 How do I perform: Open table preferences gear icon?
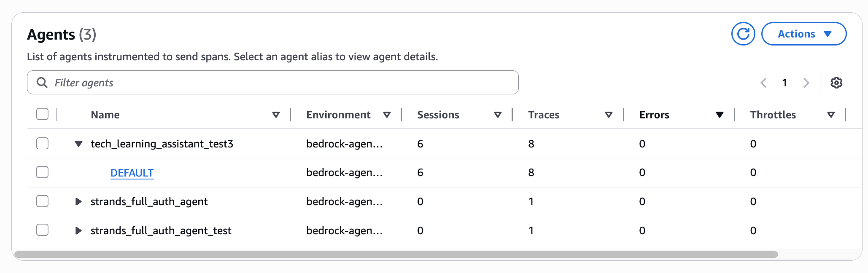click(x=836, y=83)
